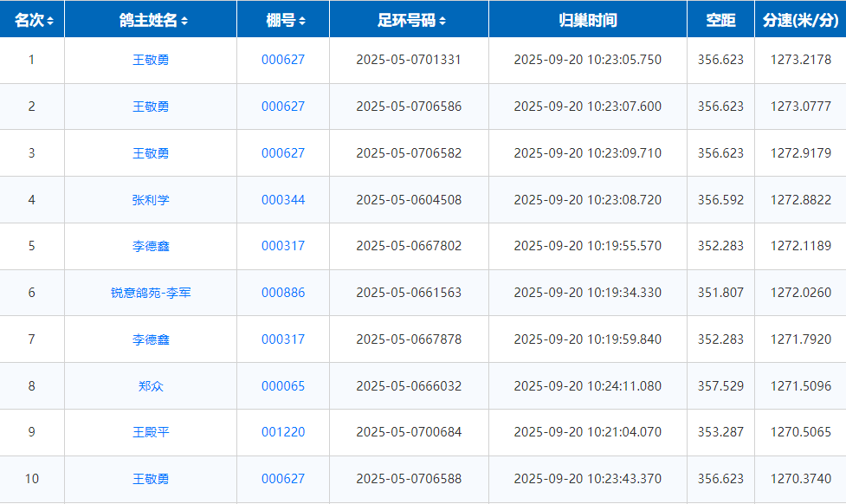Select ring number 2025-05-0701331 cell
This screenshot has height=504, width=846.
[409, 60]
